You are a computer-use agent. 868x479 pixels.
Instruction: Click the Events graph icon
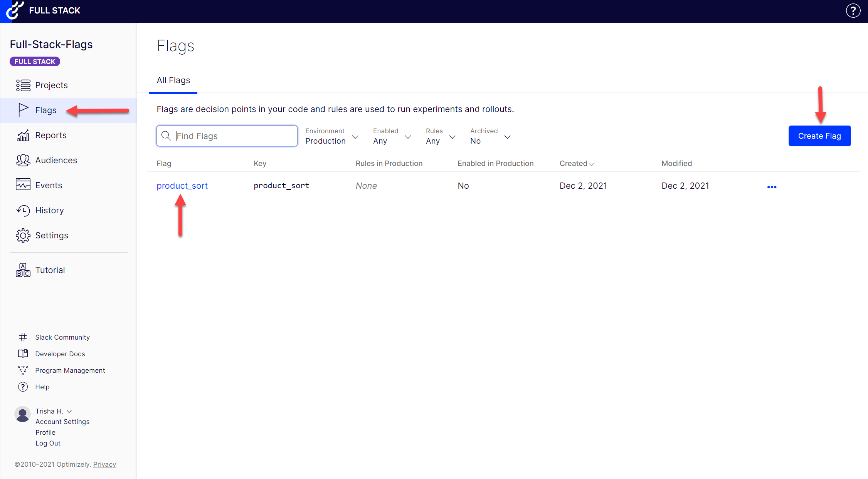pos(23,185)
